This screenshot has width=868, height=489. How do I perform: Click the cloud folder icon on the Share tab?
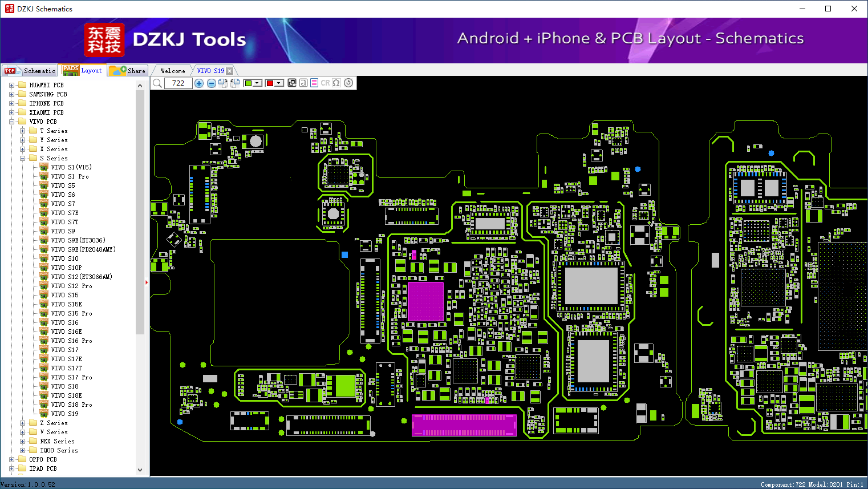pyautogui.click(x=118, y=71)
